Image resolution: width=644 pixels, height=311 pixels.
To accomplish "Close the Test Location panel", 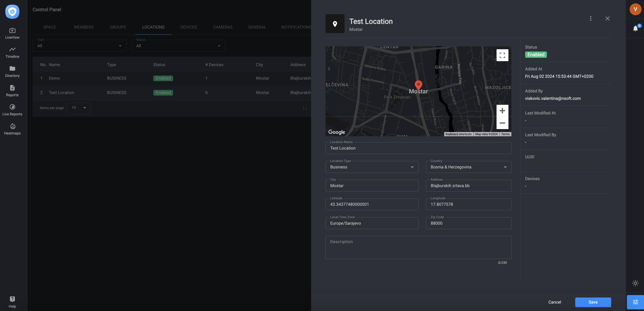I will tap(607, 18).
